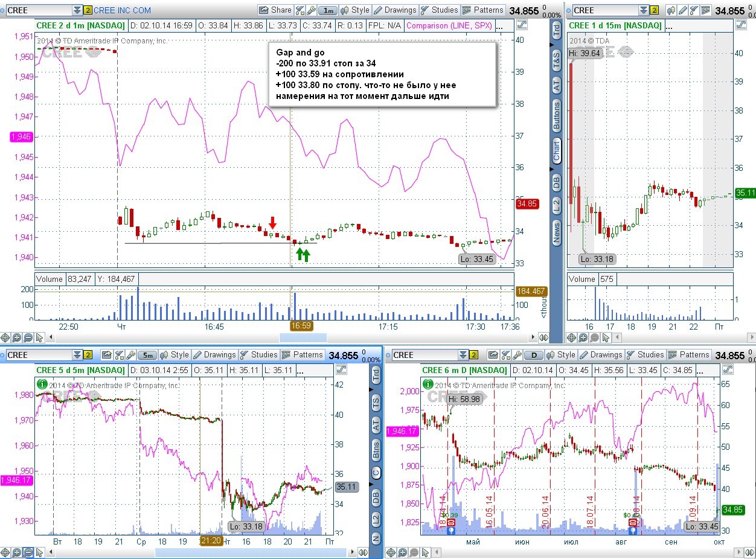Zoom in using the magnifier below the 5m chart
This screenshot has width=756, height=559.
tap(17, 552)
